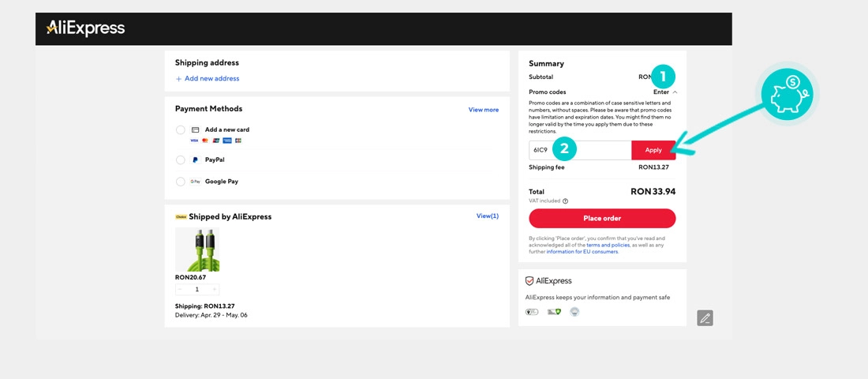Click the VAT included info icon
Image resolution: width=868 pixels, height=379 pixels.
565,201
